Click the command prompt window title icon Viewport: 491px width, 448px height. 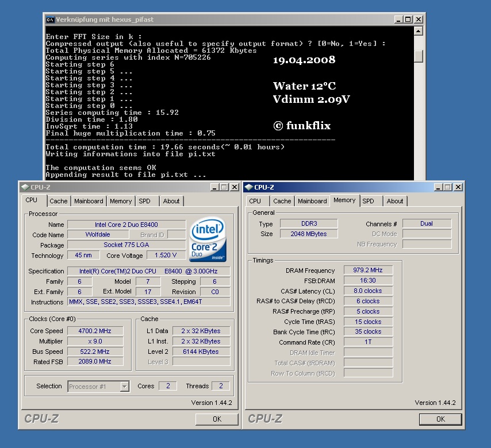point(50,20)
